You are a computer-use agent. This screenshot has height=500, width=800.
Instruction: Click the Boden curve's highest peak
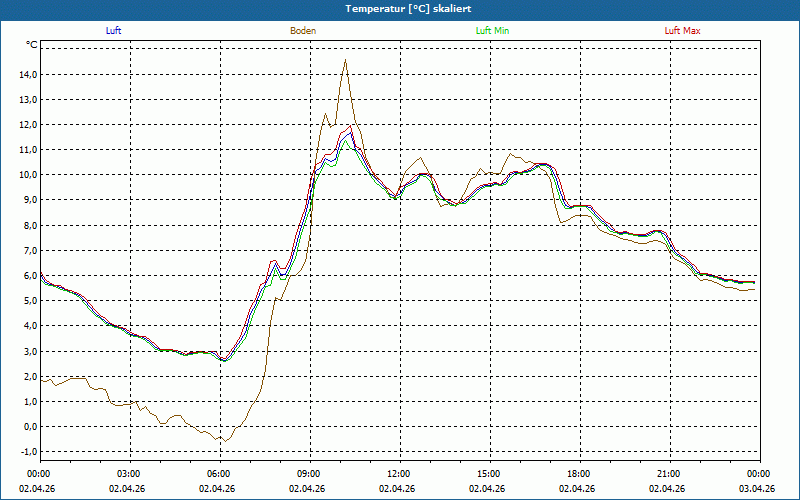pyautogui.click(x=345, y=60)
